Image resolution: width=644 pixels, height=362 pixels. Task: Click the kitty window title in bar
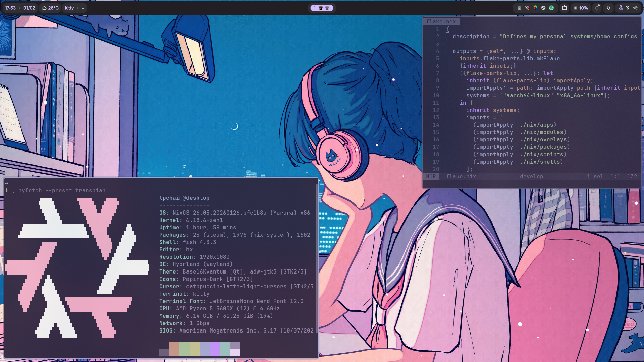coord(69,8)
